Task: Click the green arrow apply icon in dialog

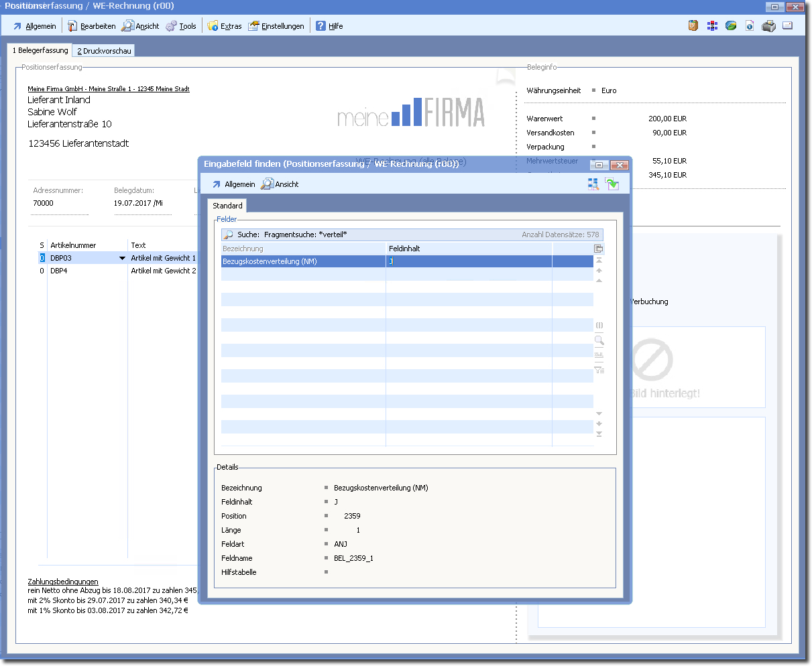Action: [x=612, y=184]
